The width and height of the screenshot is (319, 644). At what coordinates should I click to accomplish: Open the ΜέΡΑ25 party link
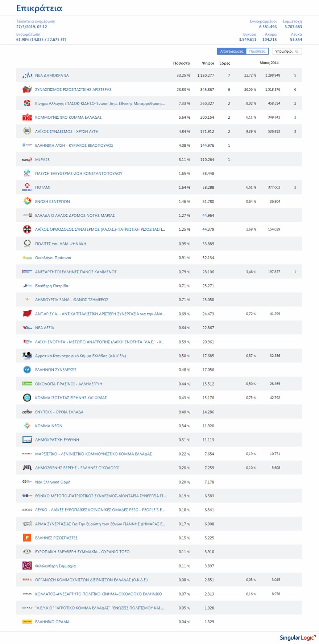tap(42, 160)
